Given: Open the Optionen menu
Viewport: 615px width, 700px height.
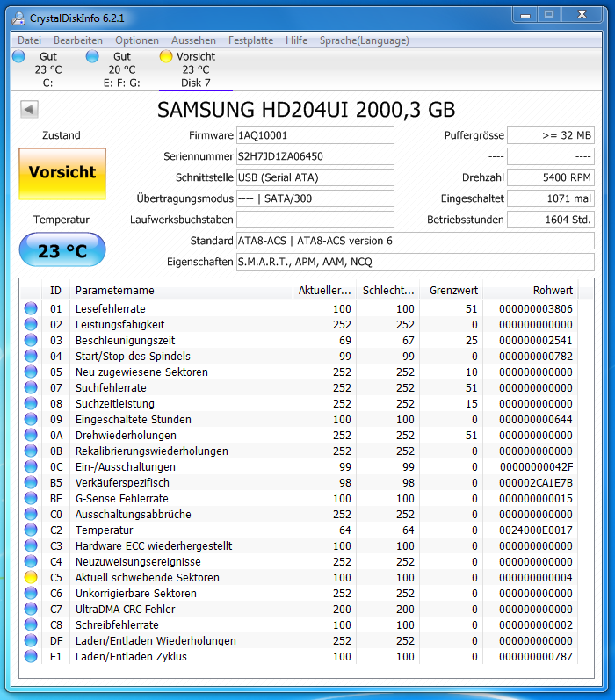Looking at the screenshot, I should tap(137, 40).
